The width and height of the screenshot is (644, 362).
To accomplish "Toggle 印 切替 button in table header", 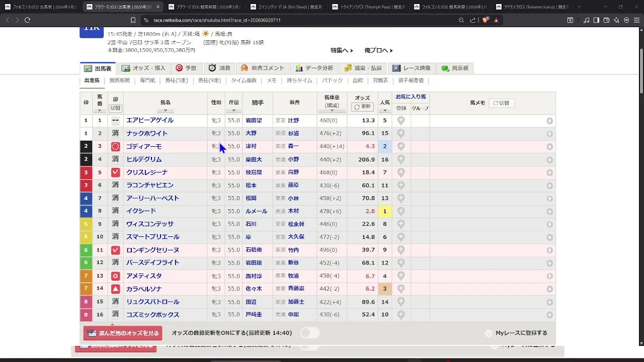I will 115,108.
